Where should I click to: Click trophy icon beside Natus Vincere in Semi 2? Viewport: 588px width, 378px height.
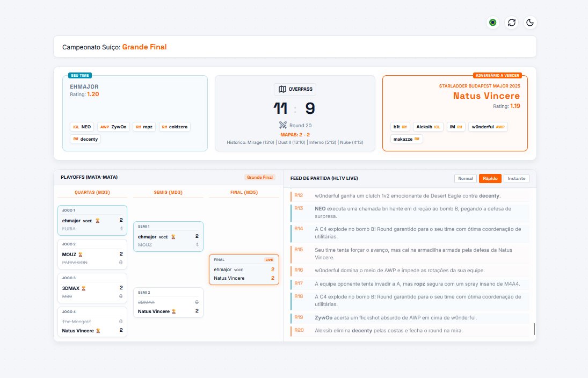(x=173, y=311)
